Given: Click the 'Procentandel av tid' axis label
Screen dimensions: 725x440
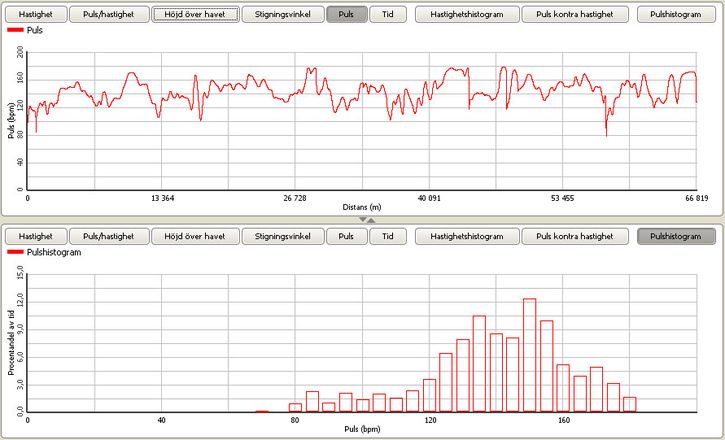Looking at the screenshot, I should pyautogui.click(x=11, y=344).
